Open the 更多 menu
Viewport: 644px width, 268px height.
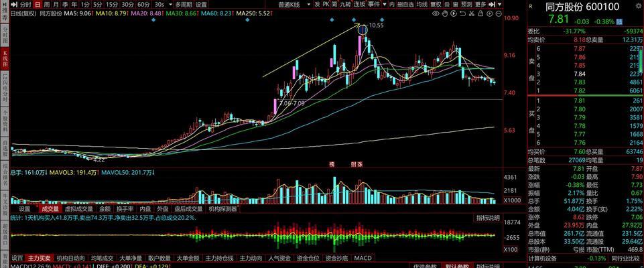click(x=480, y=5)
